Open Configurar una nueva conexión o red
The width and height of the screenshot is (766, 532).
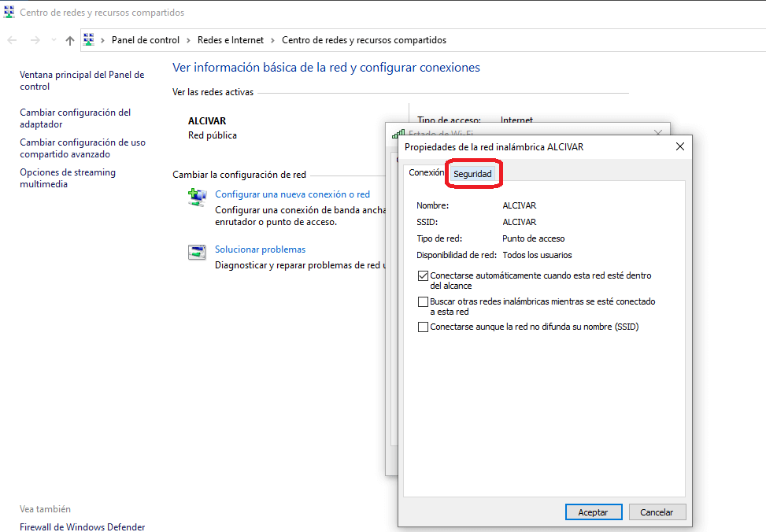pyautogui.click(x=292, y=194)
